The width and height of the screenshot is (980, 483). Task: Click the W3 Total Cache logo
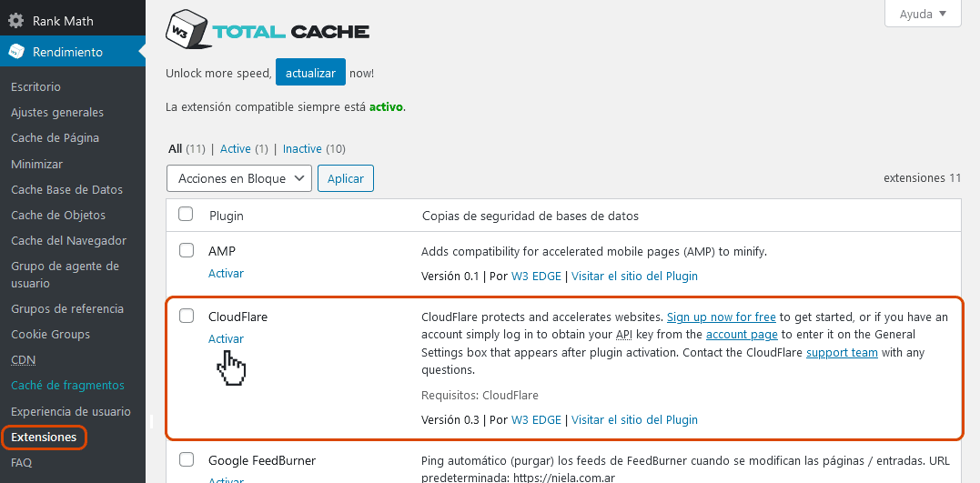click(x=268, y=31)
